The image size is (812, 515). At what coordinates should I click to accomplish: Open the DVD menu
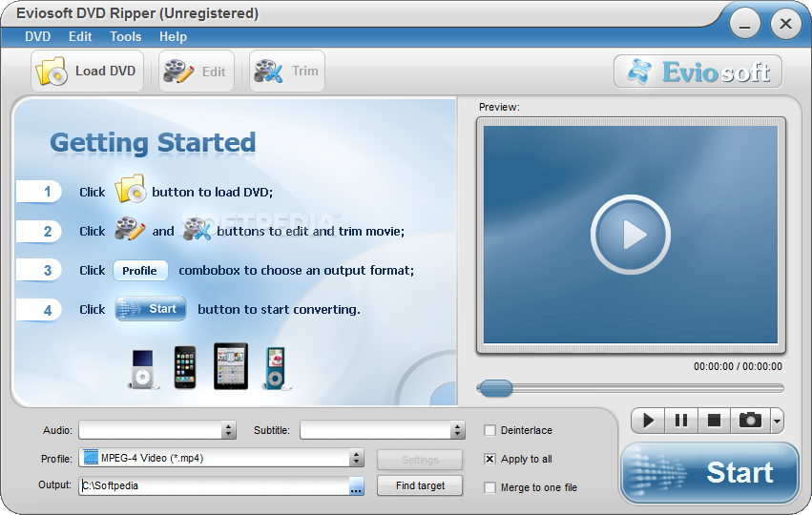[38, 37]
